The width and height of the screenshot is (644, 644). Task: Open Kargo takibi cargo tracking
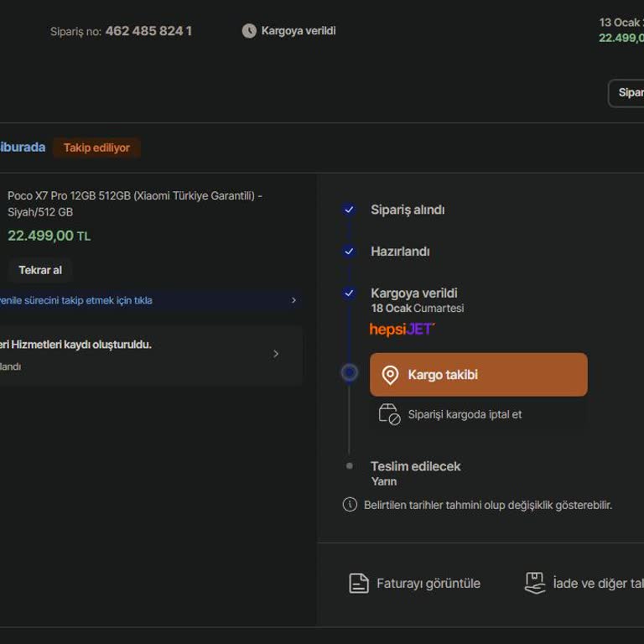point(479,375)
